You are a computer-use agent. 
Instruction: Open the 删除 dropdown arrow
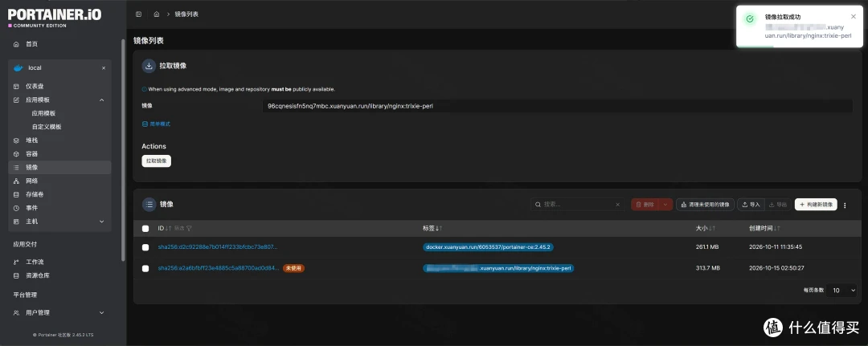[x=666, y=205]
